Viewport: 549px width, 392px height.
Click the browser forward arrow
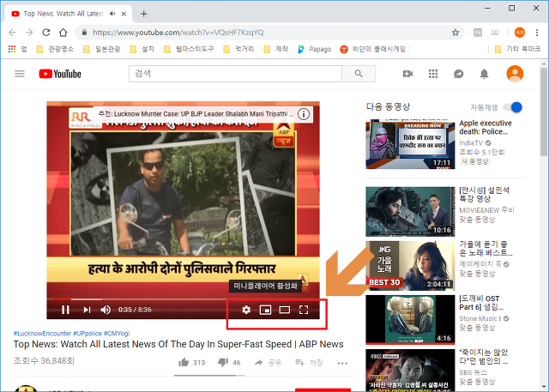pyautogui.click(x=29, y=33)
